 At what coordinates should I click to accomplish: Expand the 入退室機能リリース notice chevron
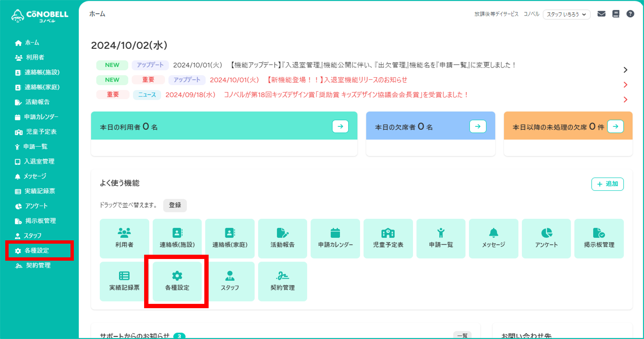pyautogui.click(x=625, y=85)
